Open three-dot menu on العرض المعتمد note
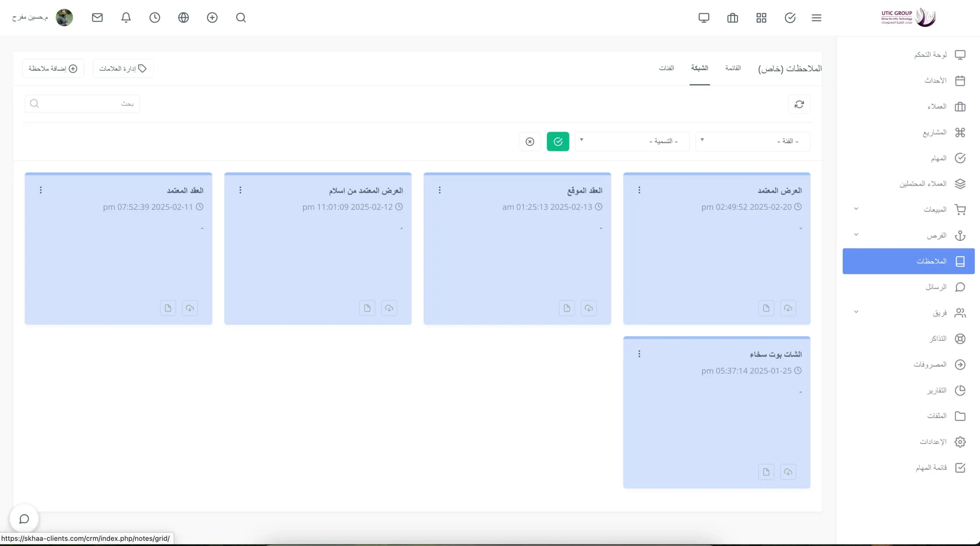 (639, 190)
